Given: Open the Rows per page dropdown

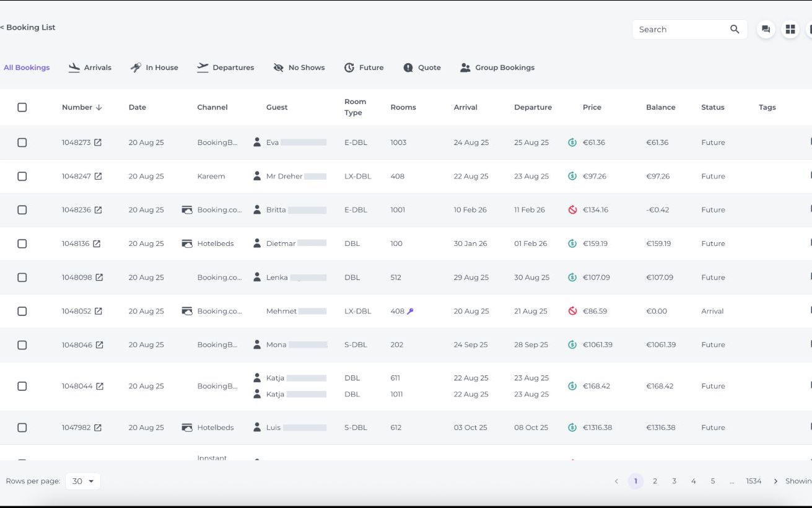Looking at the screenshot, I should 83,481.
